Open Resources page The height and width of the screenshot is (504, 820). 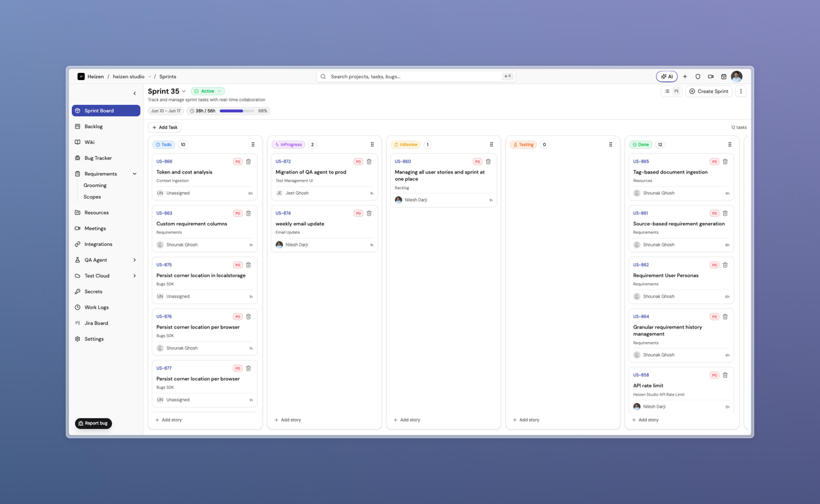(106, 213)
